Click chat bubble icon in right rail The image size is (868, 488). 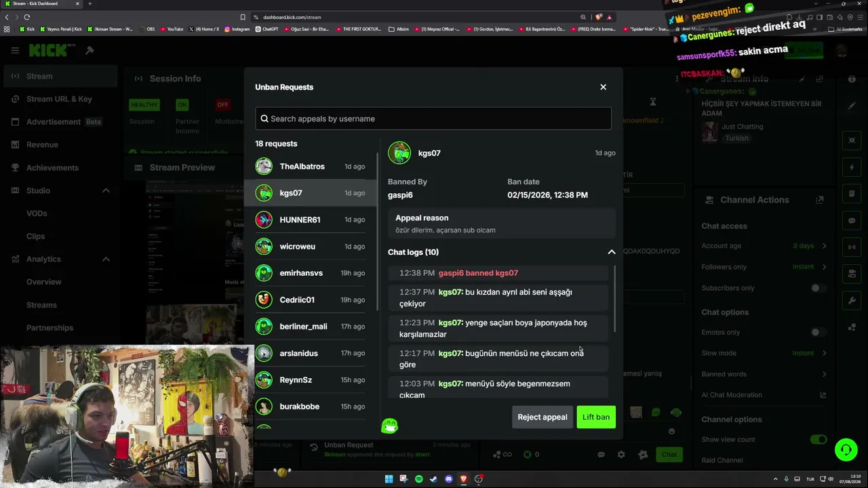point(852,221)
